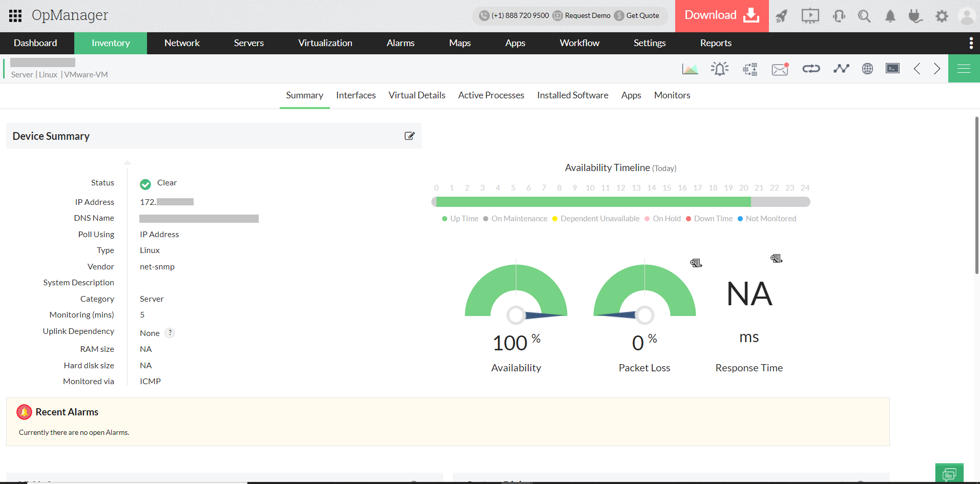Image resolution: width=980 pixels, height=484 pixels.
Task: Open the Apps menu in navigation bar
Action: pyautogui.click(x=515, y=43)
